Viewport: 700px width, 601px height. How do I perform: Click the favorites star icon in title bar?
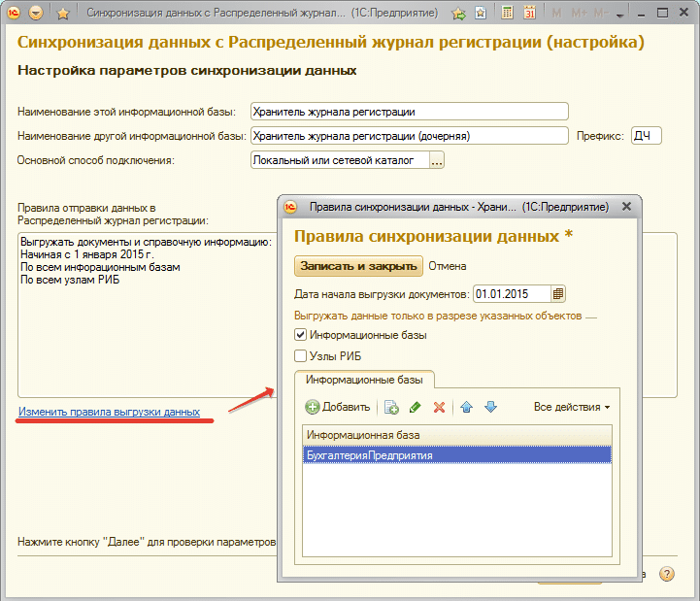(63, 14)
